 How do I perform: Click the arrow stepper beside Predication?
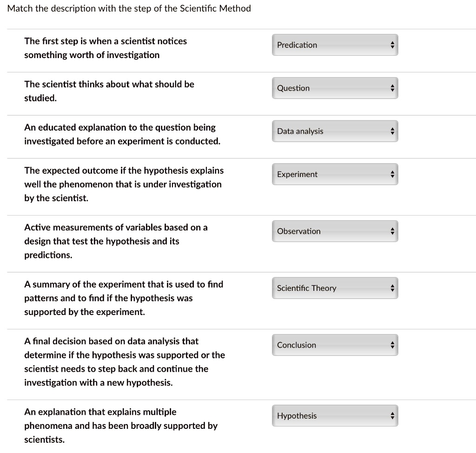[x=393, y=45]
